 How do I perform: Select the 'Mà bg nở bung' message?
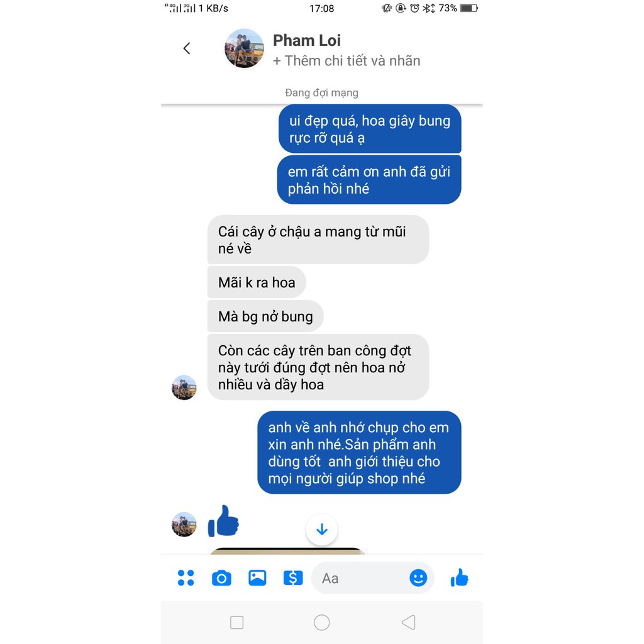coord(265,316)
